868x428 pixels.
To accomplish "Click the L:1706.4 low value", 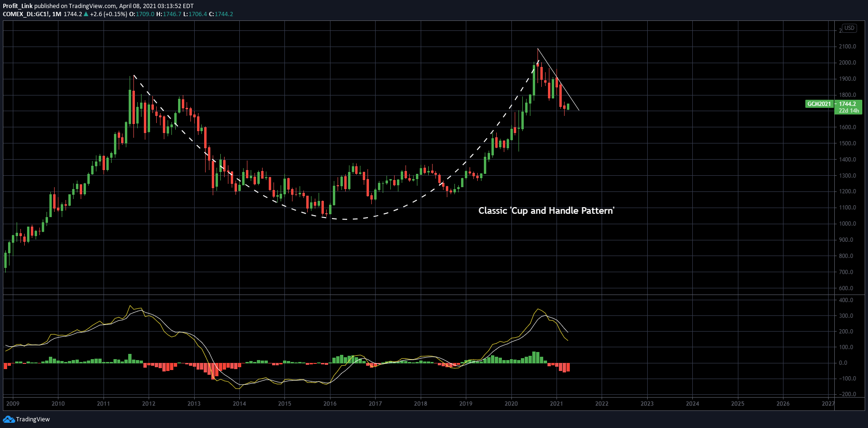I will pyautogui.click(x=195, y=14).
